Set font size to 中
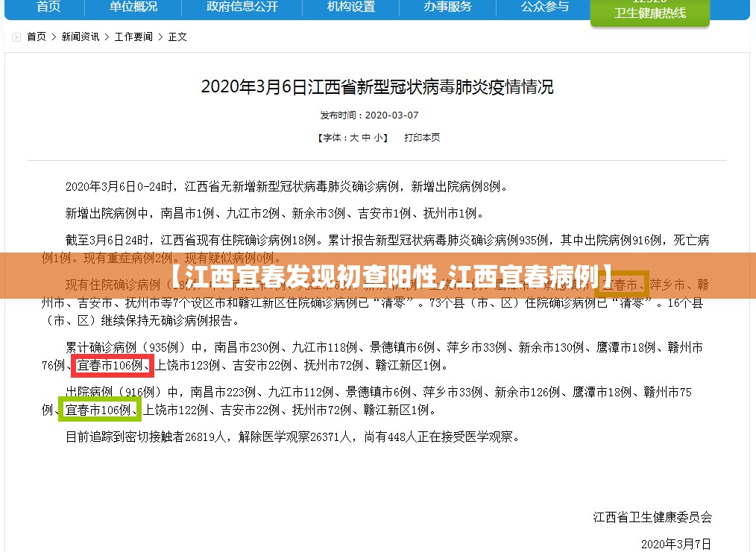 (366, 138)
